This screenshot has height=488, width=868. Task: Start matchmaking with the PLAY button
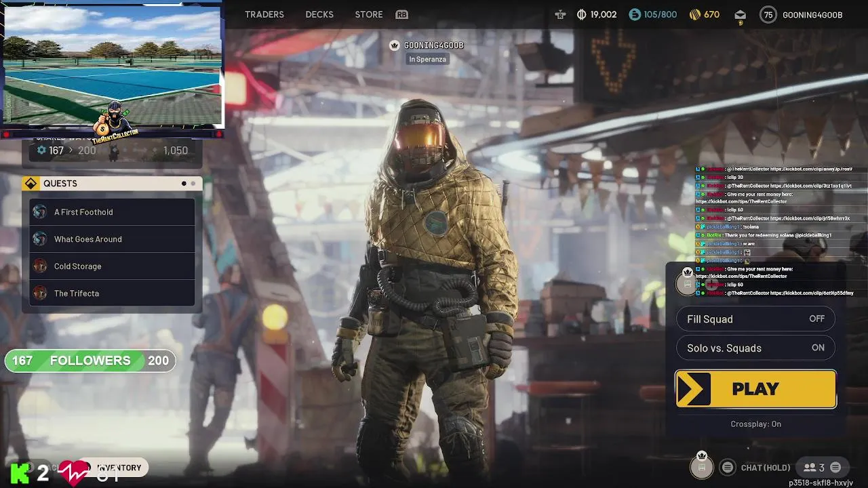click(x=755, y=389)
